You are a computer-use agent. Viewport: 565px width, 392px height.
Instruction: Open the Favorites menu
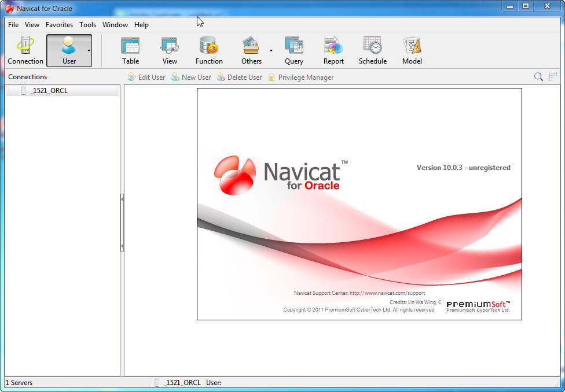point(59,25)
